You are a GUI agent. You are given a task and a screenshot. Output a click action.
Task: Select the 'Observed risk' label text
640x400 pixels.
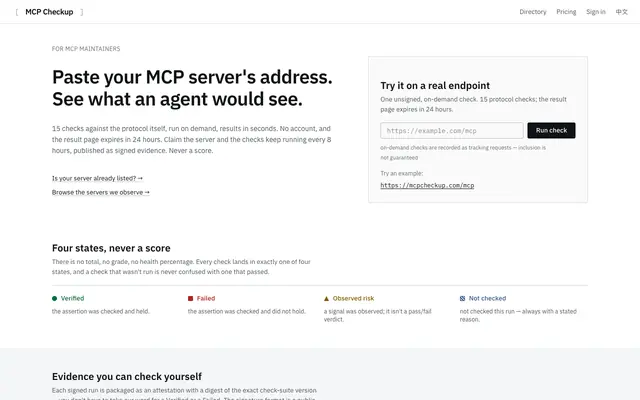353,298
